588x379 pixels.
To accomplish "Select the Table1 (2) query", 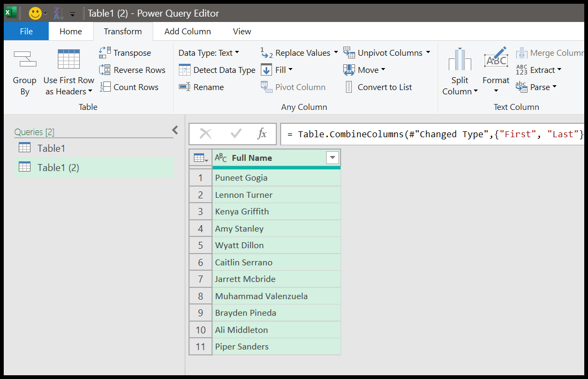I will click(94, 167).
